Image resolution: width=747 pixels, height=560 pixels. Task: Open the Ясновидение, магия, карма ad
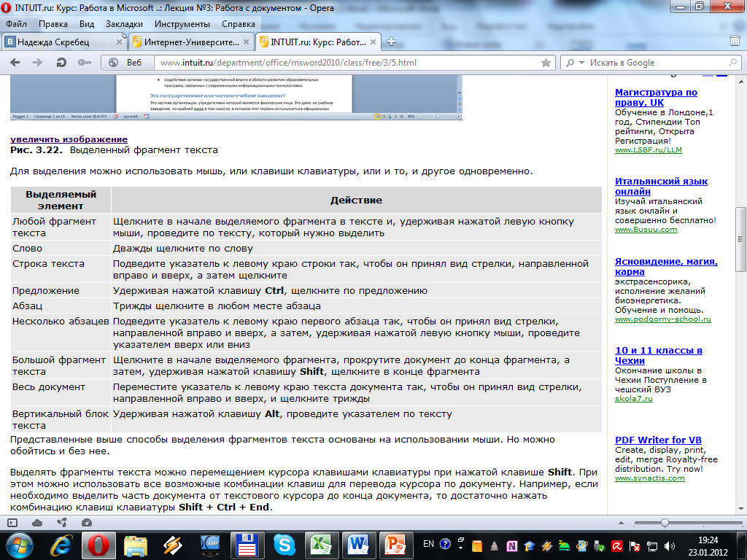click(666, 266)
